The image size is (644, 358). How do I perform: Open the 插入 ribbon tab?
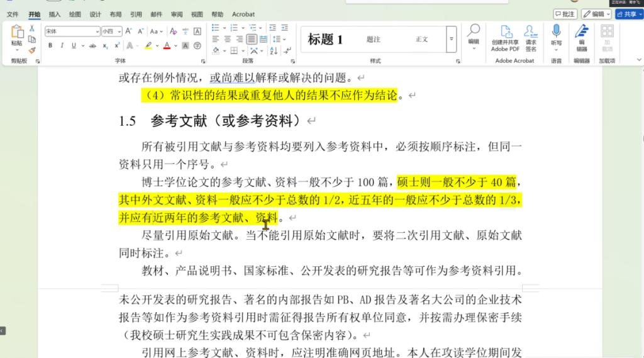tap(55, 14)
